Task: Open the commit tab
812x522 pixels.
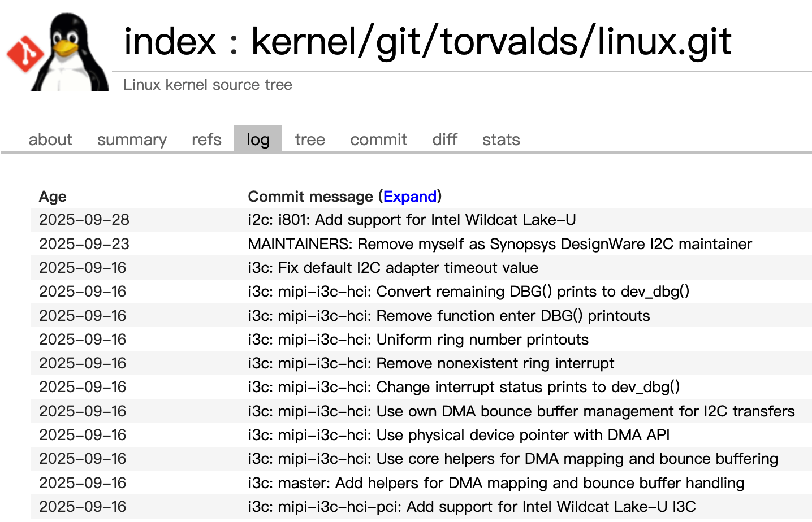Action: click(378, 140)
